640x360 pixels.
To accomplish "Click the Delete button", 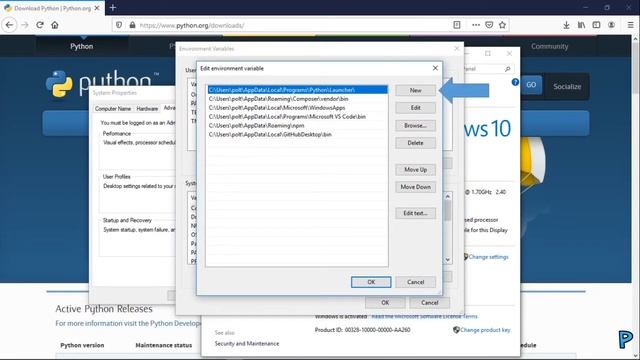I will (416, 143).
